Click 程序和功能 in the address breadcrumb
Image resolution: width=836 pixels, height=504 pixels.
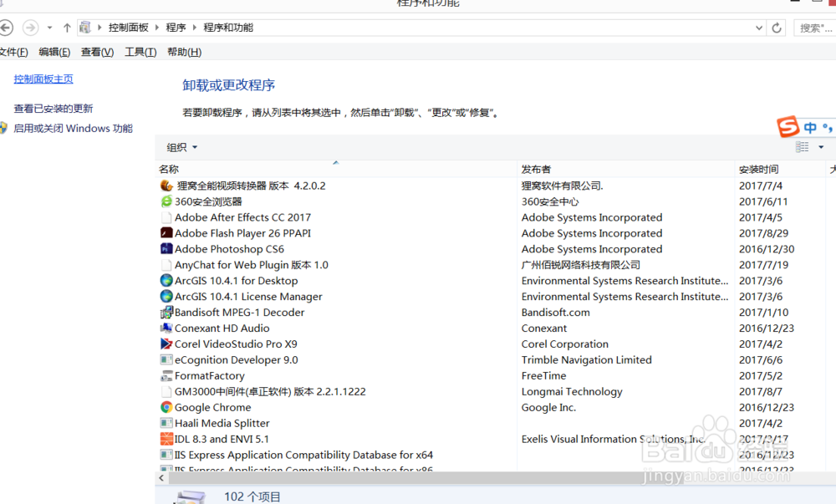[228, 28]
